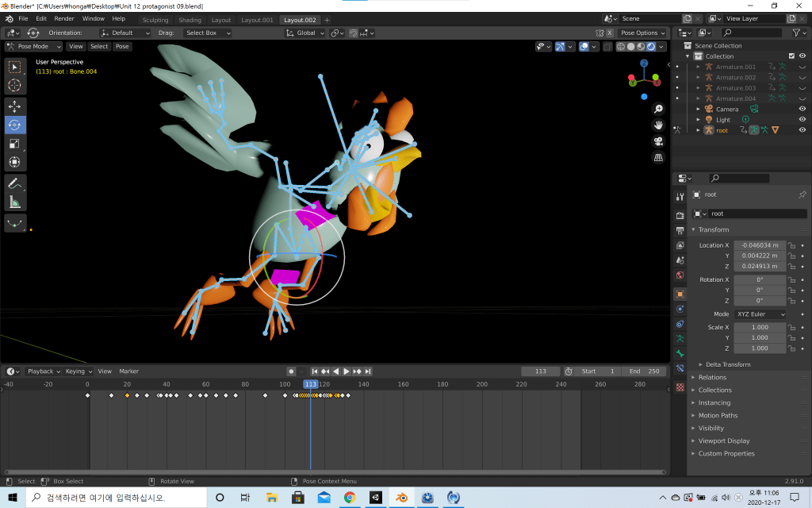Choose the Annotate pencil tool
This screenshot has height=508, width=812.
(15, 183)
